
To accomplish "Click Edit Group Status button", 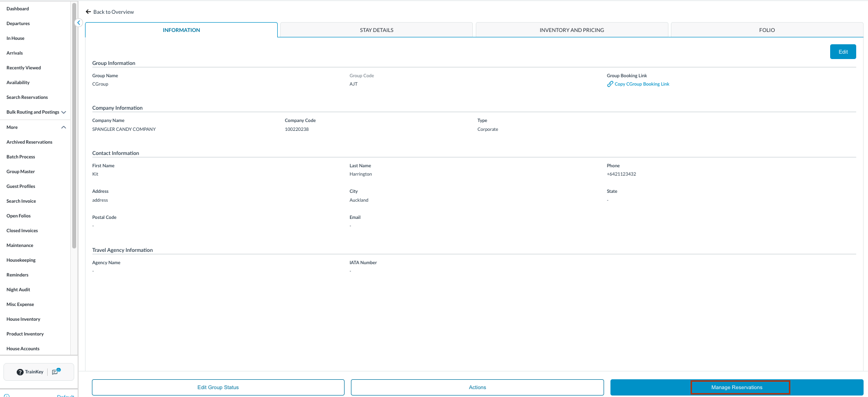I will point(218,387).
